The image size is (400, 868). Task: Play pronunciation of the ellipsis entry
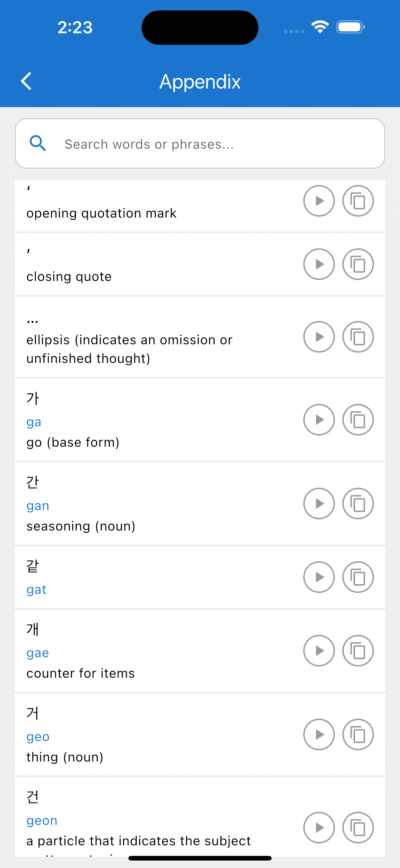coord(319,337)
